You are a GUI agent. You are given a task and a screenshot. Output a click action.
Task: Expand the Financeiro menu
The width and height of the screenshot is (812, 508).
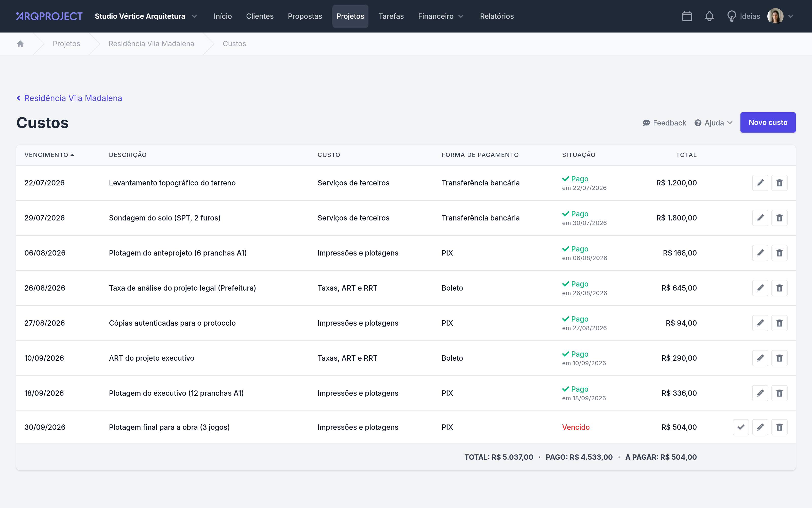(x=441, y=16)
